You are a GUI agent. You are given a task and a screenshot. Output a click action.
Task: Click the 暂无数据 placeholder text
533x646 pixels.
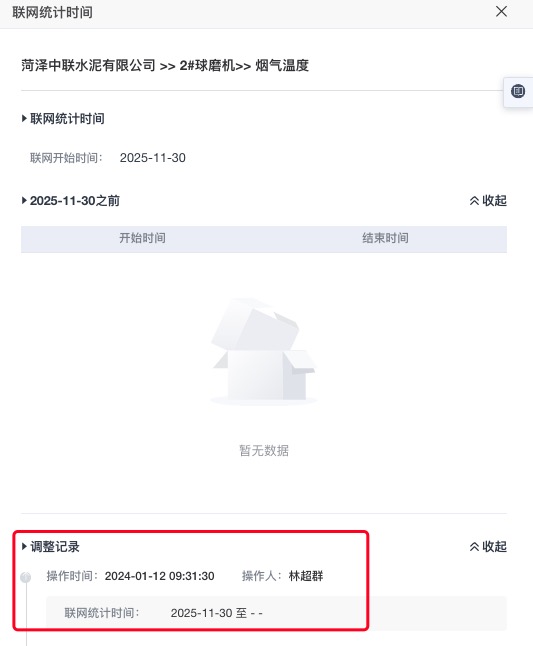click(264, 450)
